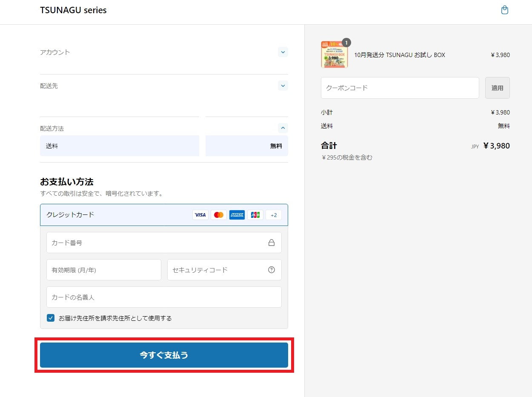Focus the クーポンコード input field
532x397 pixels.
pos(400,88)
